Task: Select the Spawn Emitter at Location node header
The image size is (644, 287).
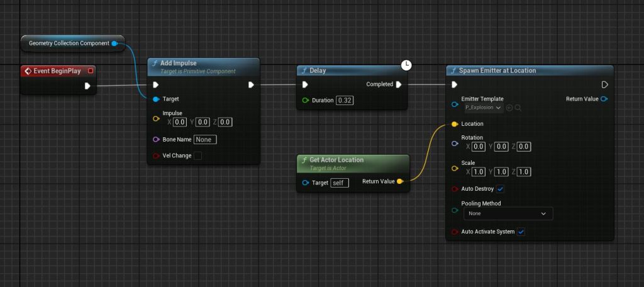Action: [x=497, y=70]
